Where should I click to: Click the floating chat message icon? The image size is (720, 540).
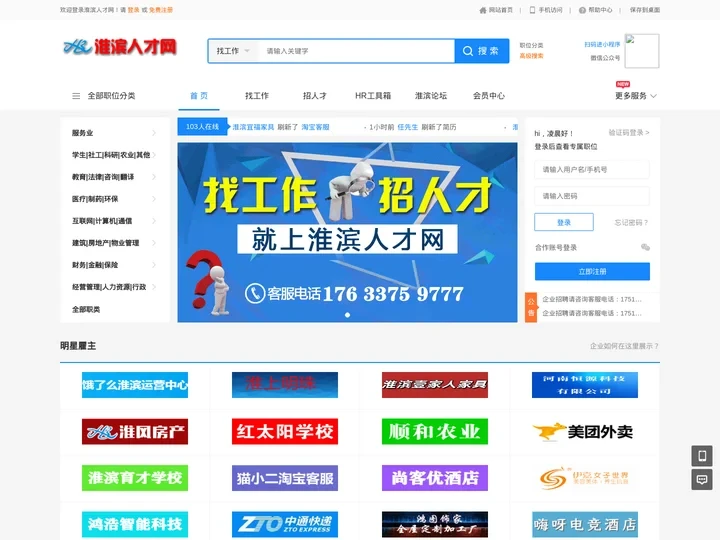[702, 480]
